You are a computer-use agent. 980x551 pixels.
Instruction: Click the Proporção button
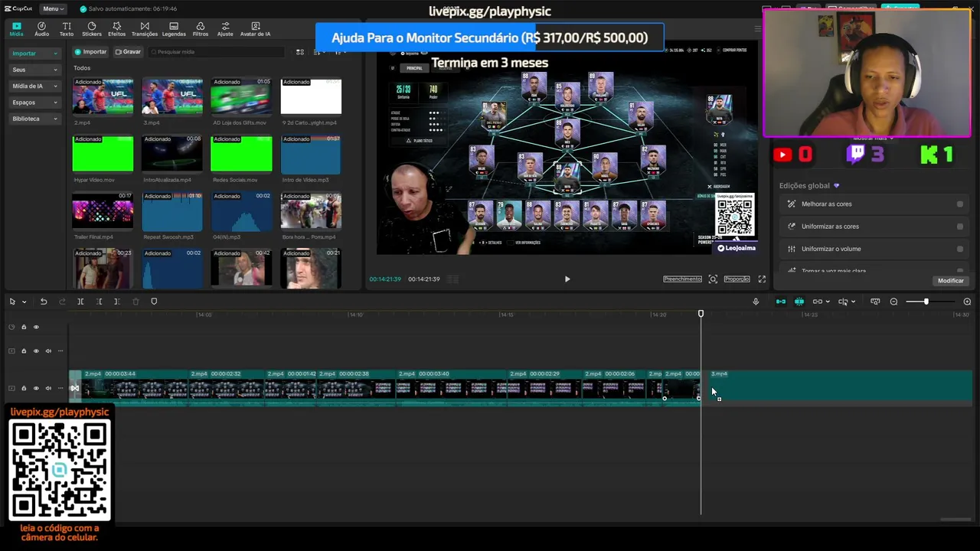[737, 279]
